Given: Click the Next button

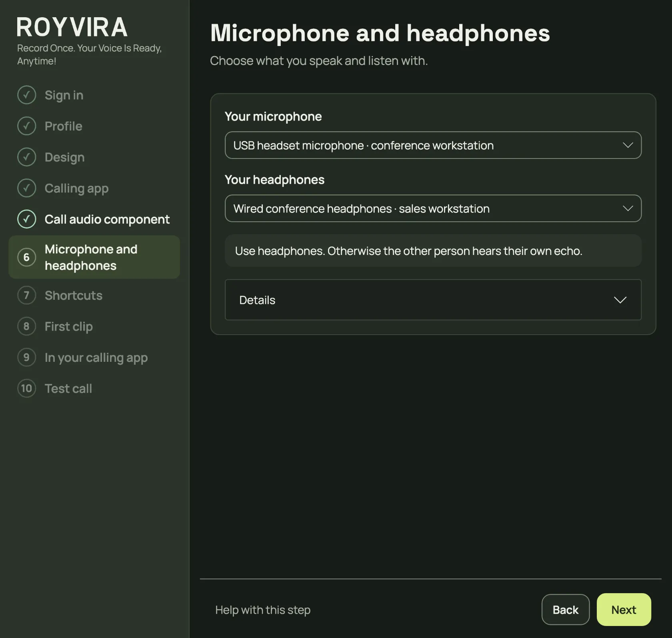Looking at the screenshot, I should coord(624,610).
